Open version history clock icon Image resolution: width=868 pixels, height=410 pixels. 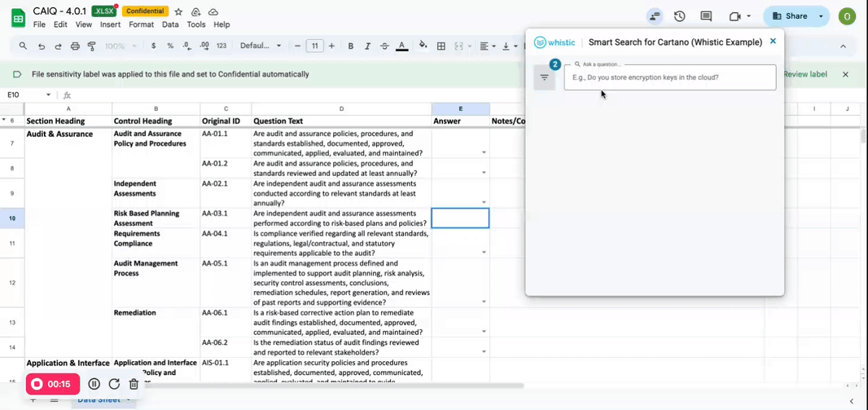(x=680, y=16)
